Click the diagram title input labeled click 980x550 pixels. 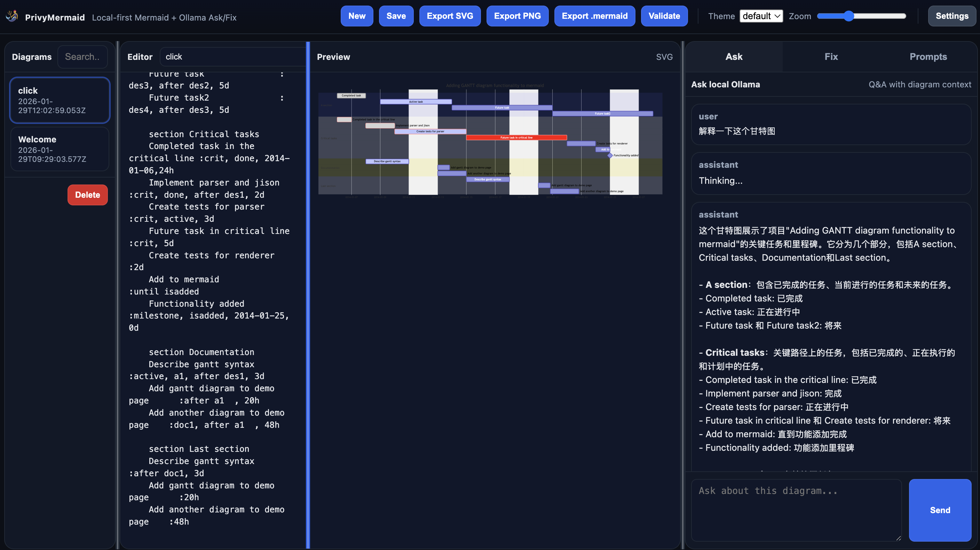232,57
